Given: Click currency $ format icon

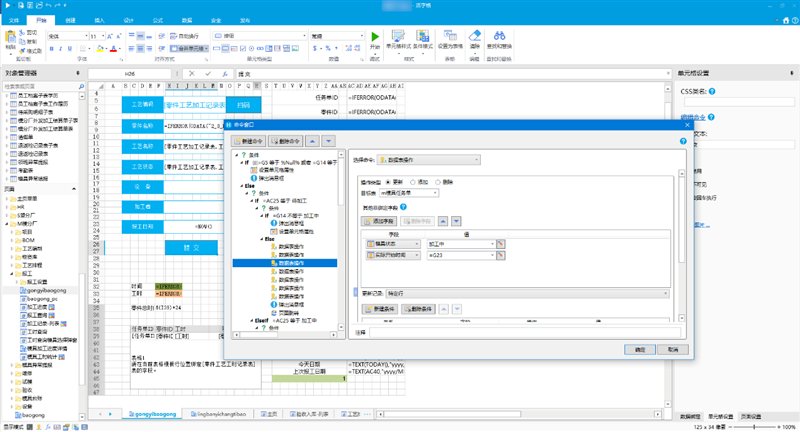Looking at the screenshot, I should (x=315, y=48).
